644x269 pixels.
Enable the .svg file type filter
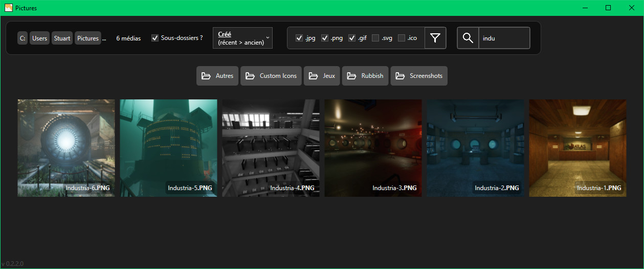375,38
